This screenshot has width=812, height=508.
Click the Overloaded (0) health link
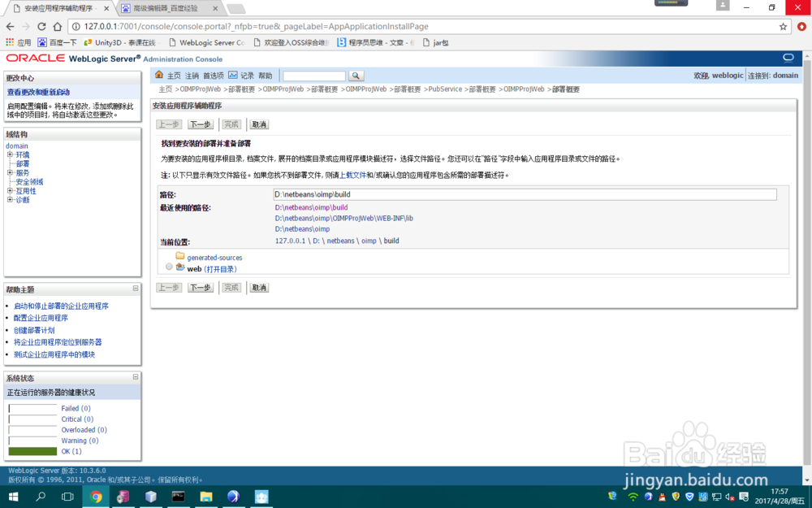84,430
